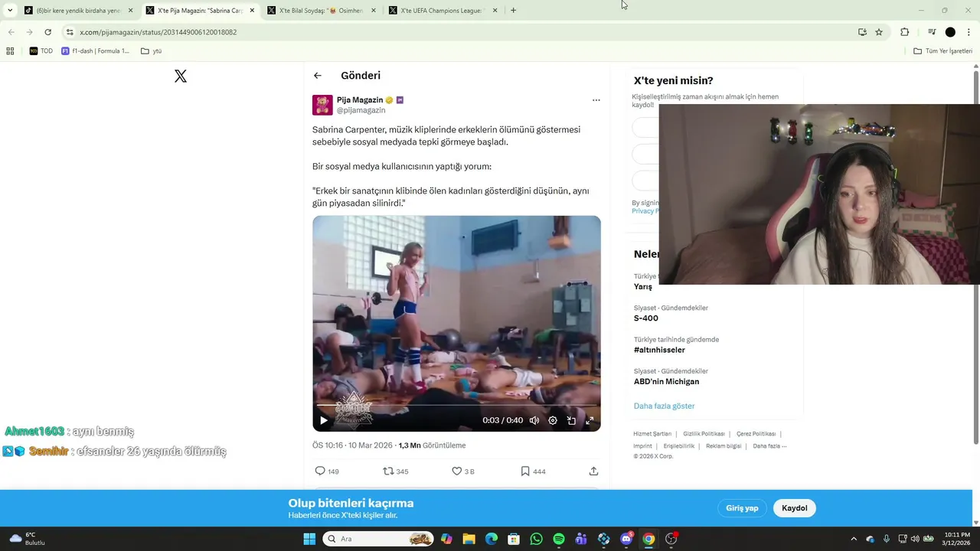Go back using the arrow beside Gönderi
Viewport: 980px width, 551px height.
click(318, 76)
